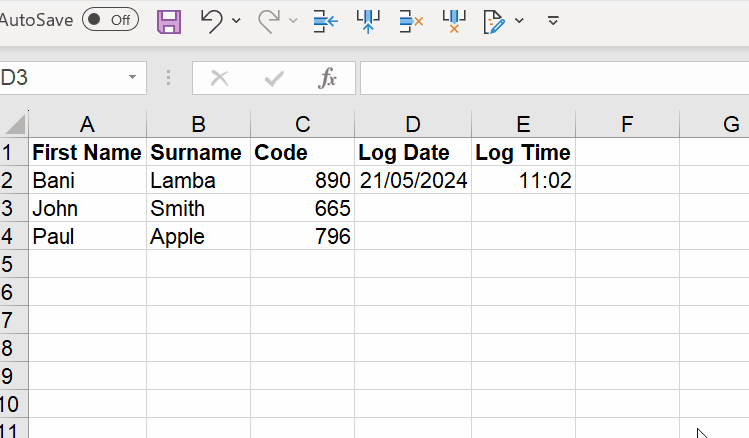
Task: Click the Delete Sheet Columns icon
Action: (454, 20)
